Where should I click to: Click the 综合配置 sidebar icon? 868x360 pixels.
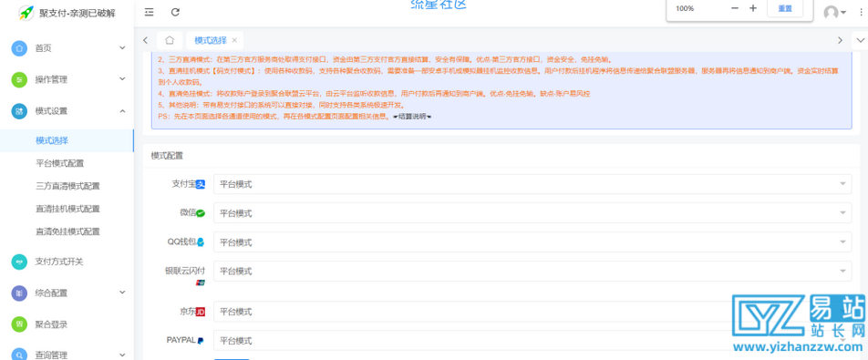19,293
